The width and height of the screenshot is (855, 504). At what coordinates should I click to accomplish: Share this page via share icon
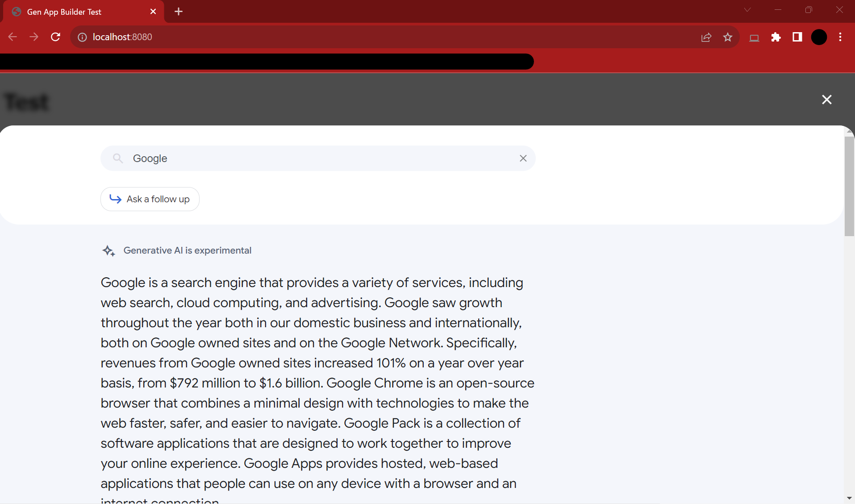point(706,37)
